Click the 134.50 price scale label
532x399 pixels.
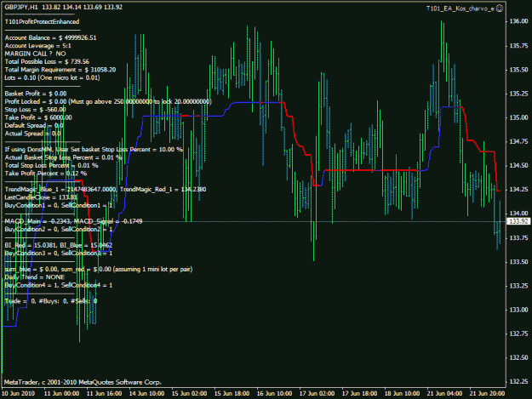[x=518, y=165]
